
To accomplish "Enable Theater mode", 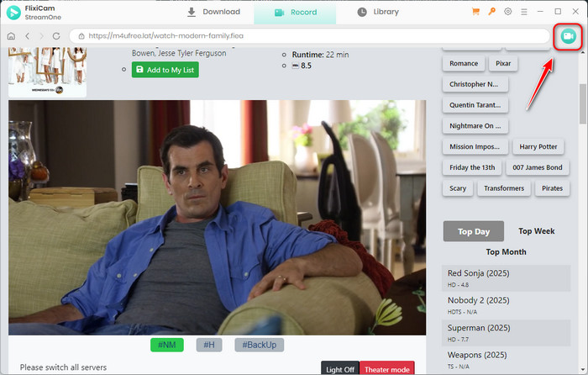I will click(x=387, y=368).
